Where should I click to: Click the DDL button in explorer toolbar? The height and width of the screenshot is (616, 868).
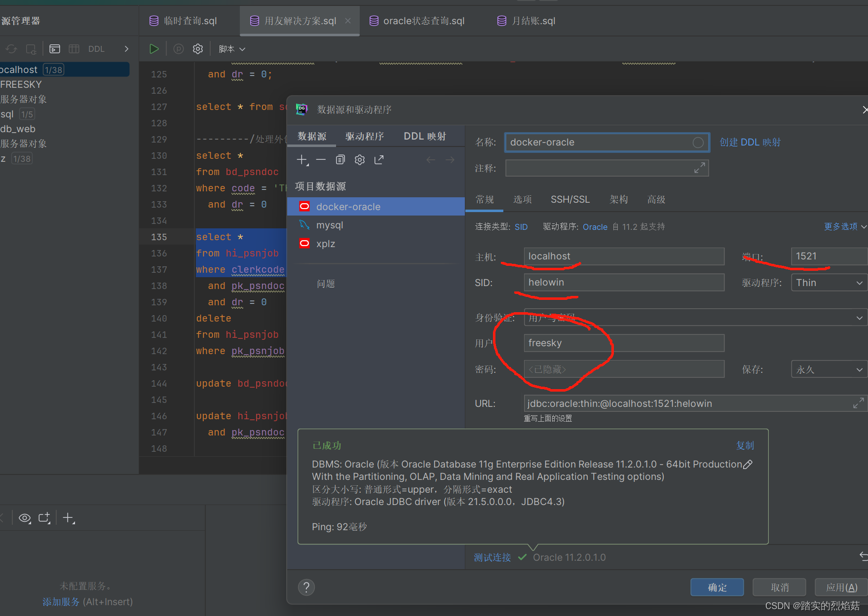[x=96, y=49]
